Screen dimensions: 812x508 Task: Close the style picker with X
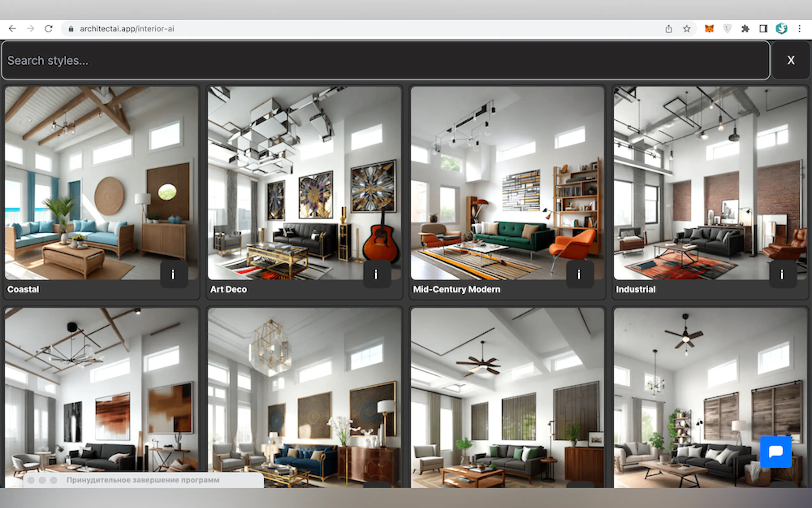click(x=791, y=60)
